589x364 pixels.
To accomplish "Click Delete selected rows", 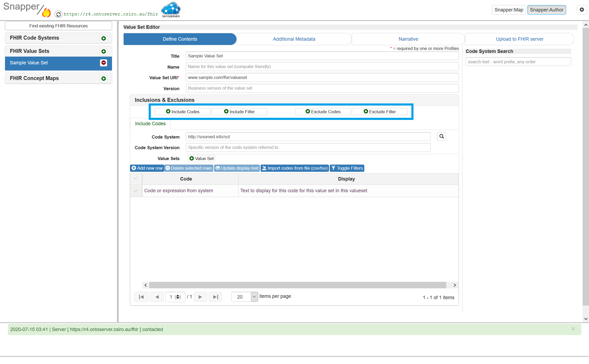I will point(189,168).
